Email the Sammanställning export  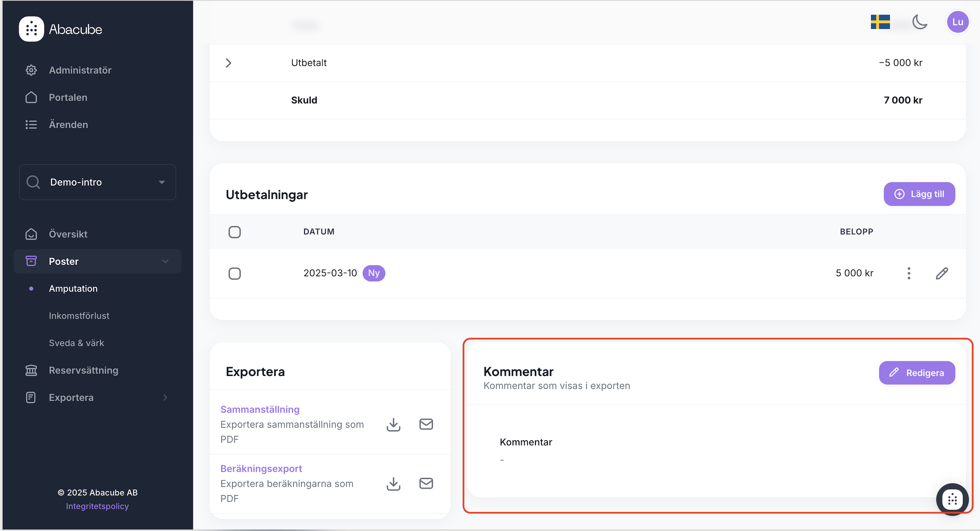point(426,424)
